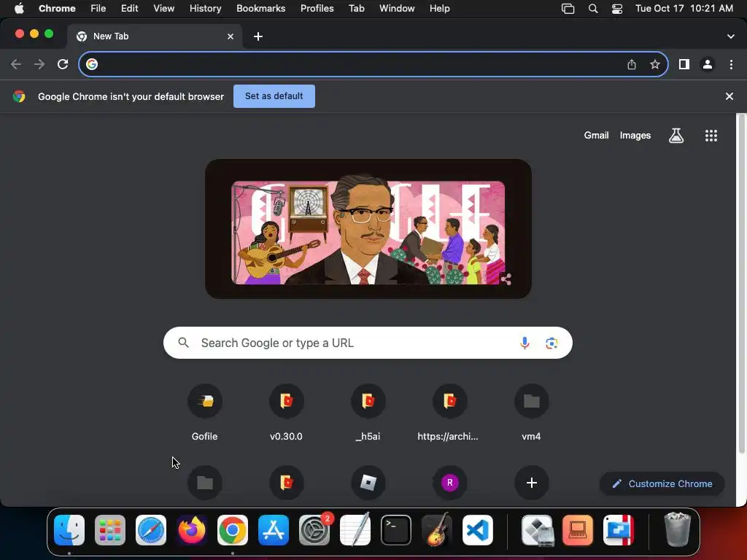Open the View menu
The height and width of the screenshot is (560, 747).
[164, 9]
